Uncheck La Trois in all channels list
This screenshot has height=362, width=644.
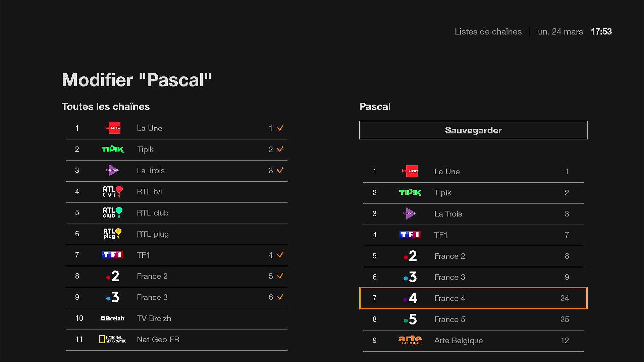tap(280, 170)
